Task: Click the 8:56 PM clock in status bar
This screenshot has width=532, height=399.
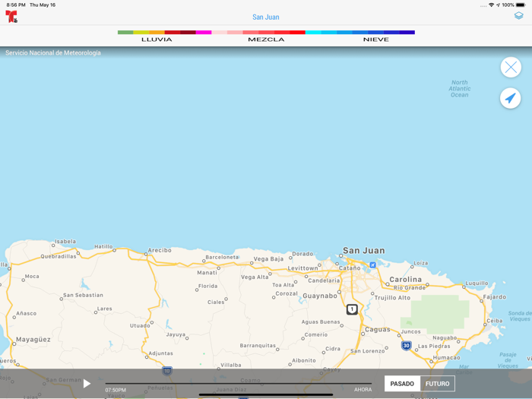Action: click(x=16, y=5)
